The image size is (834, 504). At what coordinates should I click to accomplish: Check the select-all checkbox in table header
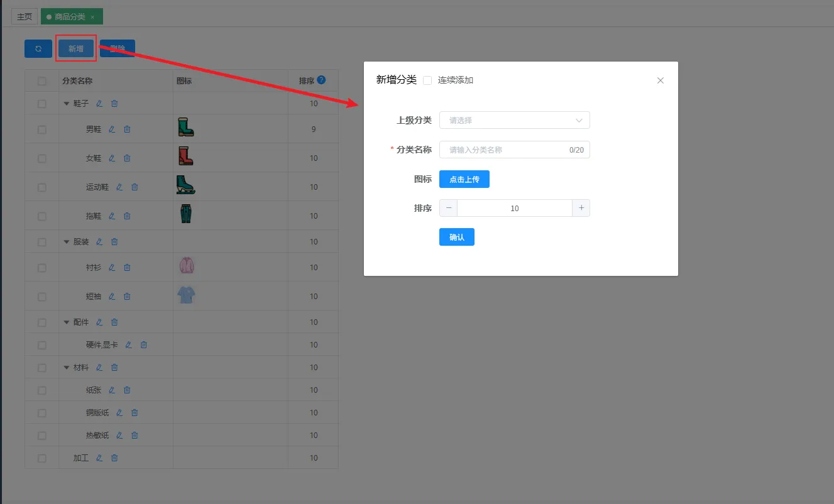click(42, 81)
